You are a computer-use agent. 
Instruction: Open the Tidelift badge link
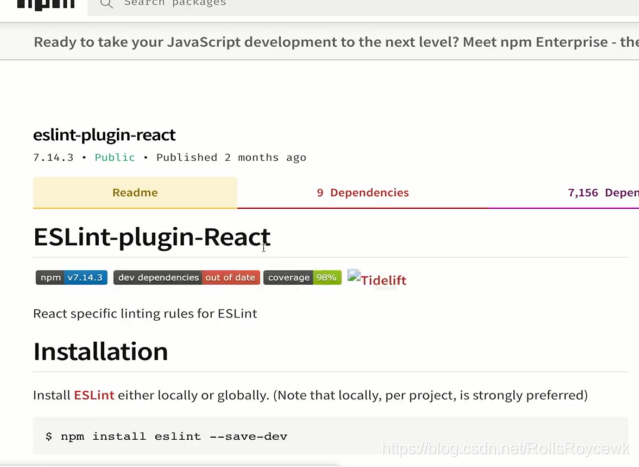point(377,279)
